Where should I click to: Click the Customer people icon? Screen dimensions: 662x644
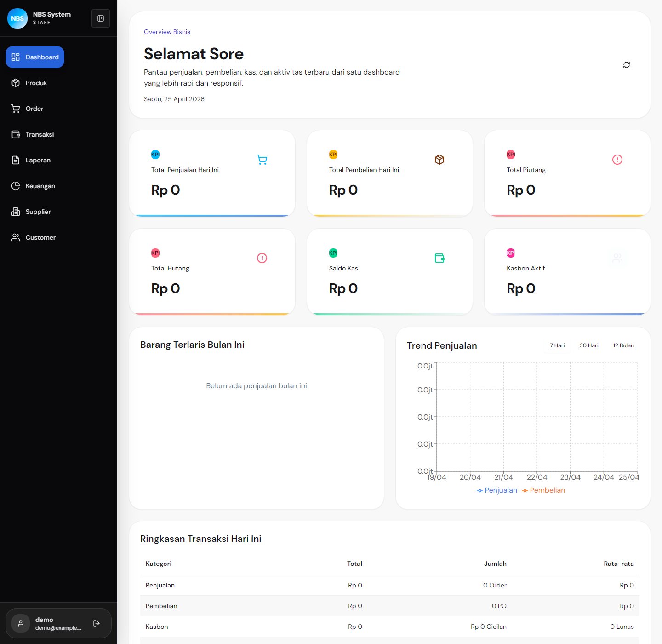(16, 237)
